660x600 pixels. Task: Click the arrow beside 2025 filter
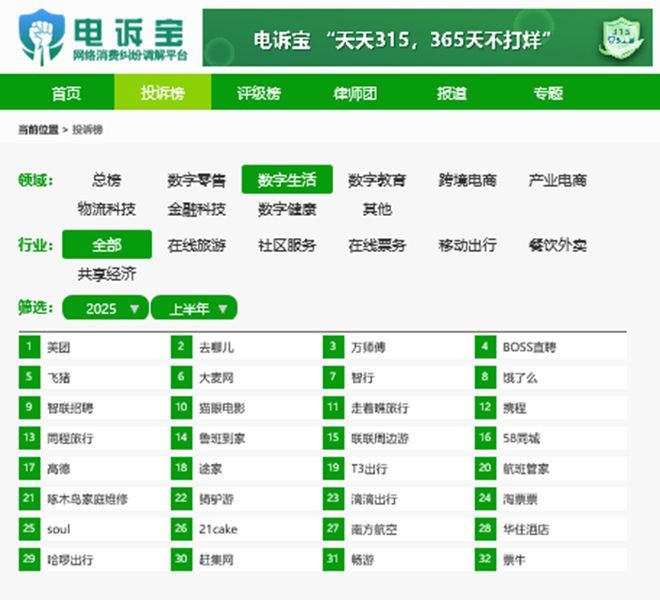coord(134,309)
